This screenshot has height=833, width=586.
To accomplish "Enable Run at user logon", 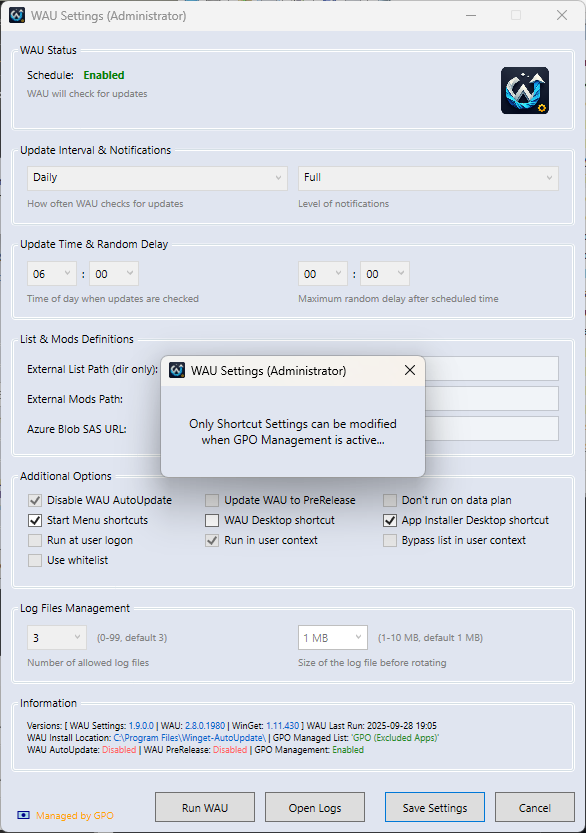I will 35,541.
